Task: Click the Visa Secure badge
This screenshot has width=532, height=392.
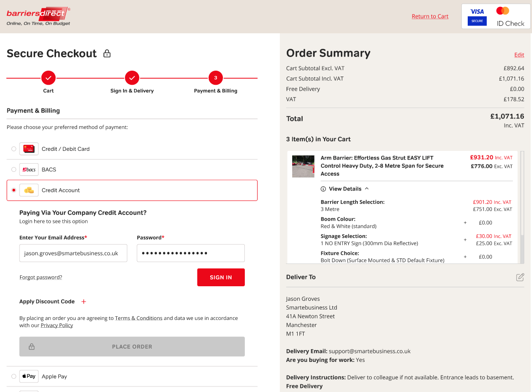Action: point(477,16)
